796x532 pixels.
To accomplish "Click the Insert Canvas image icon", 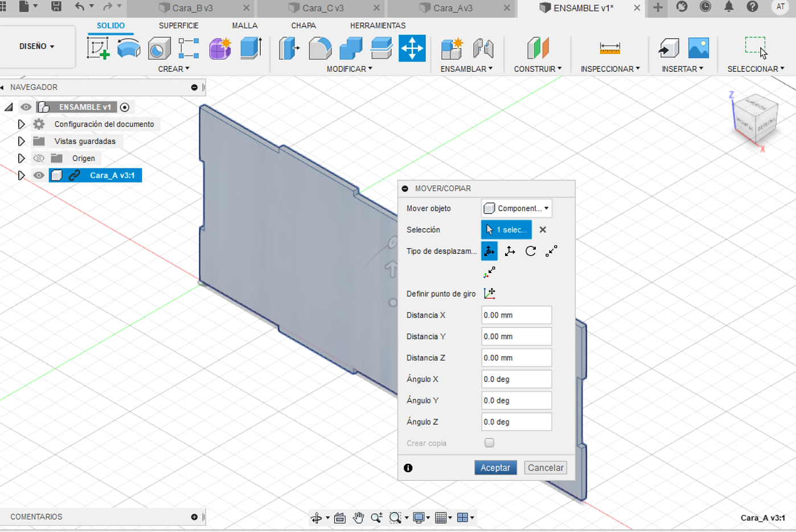I will click(x=698, y=48).
